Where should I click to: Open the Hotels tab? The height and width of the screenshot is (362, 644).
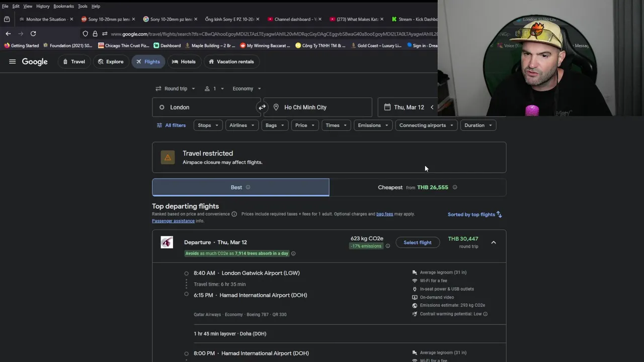click(184, 62)
